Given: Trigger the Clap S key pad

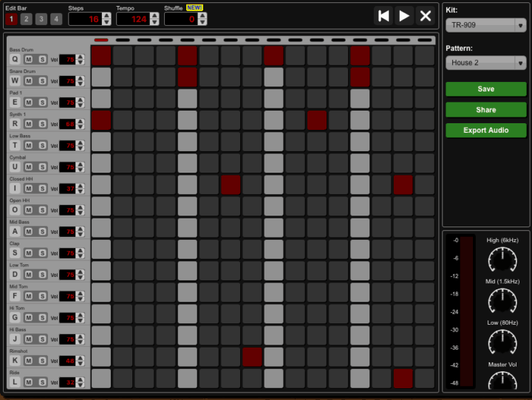Looking at the screenshot, I should click(15, 253).
